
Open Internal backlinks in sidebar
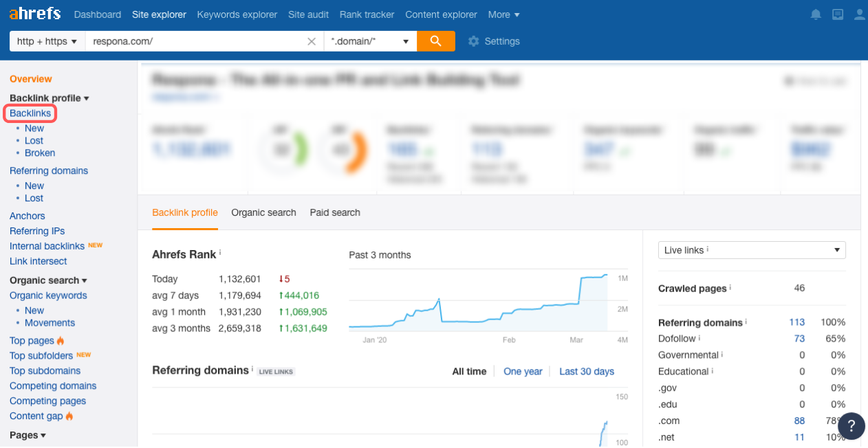pyautogui.click(x=47, y=246)
